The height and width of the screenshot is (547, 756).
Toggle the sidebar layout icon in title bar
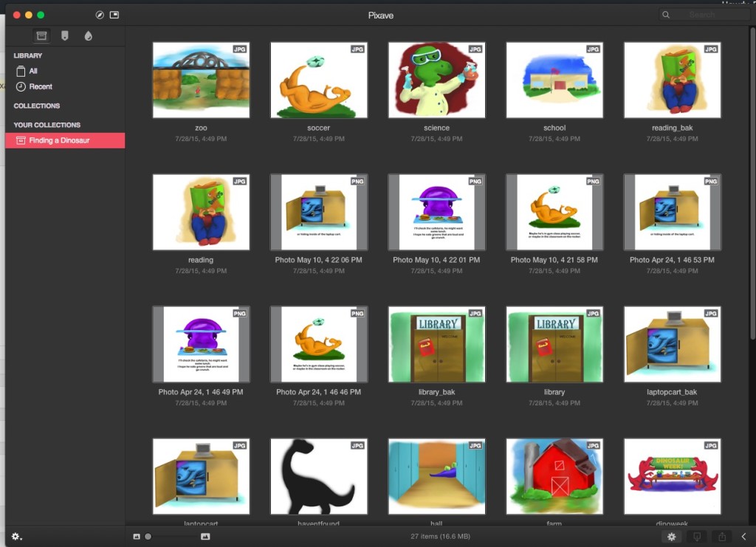114,15
